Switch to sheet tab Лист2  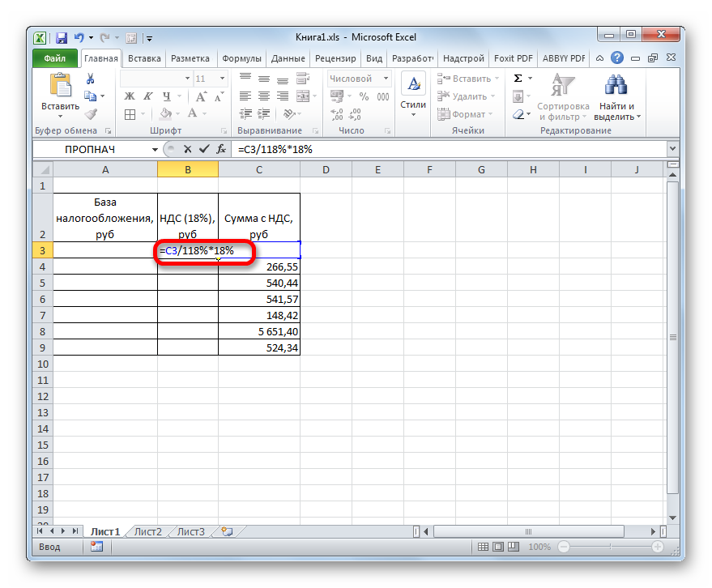tap(148, 532)
